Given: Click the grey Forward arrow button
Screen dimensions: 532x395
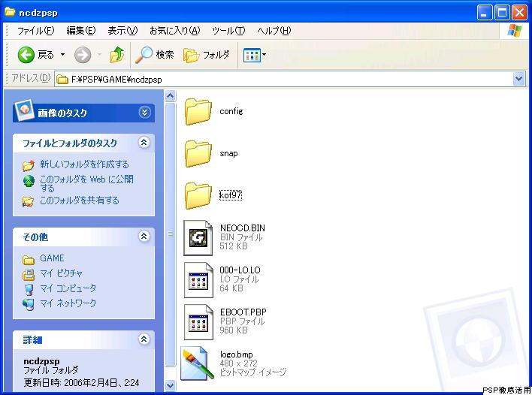Looking at the screenshot, I should [83, 55].
